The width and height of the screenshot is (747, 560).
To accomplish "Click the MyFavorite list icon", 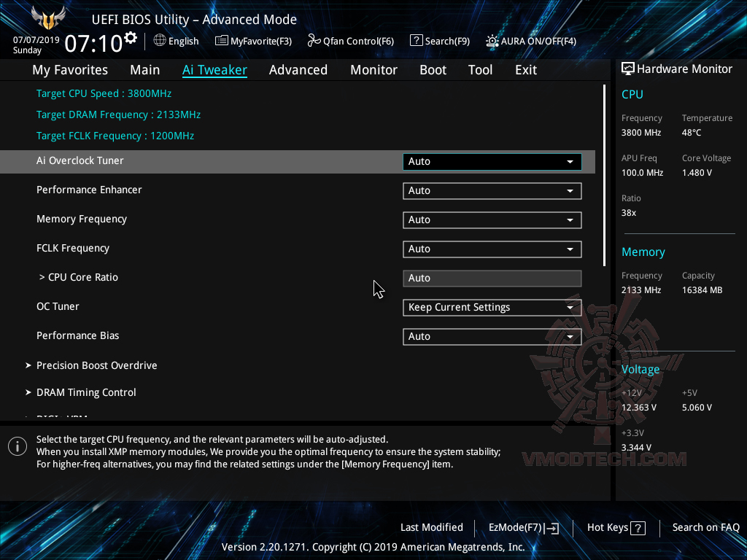I will pos(222,41).
